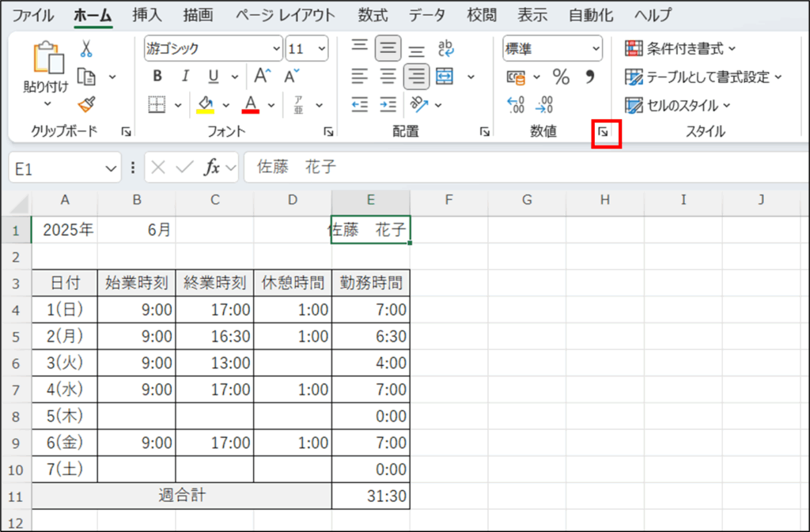The height and width of the screenshot is (532, 810).
Task: Apply percent style to the cell
Action: (561, 77)
